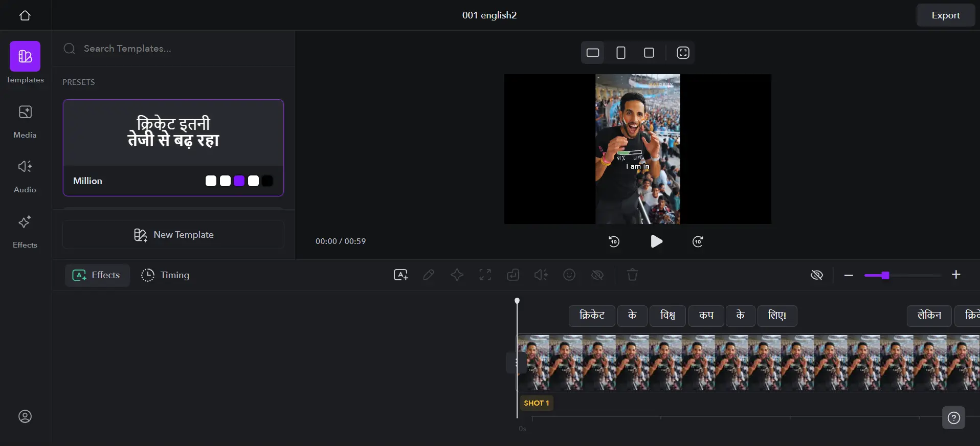Screen dimensions: 980x446
Task: Click the 00:00 / 00:59 time readout
Action: pyautogui.click(x=341, y=241)
